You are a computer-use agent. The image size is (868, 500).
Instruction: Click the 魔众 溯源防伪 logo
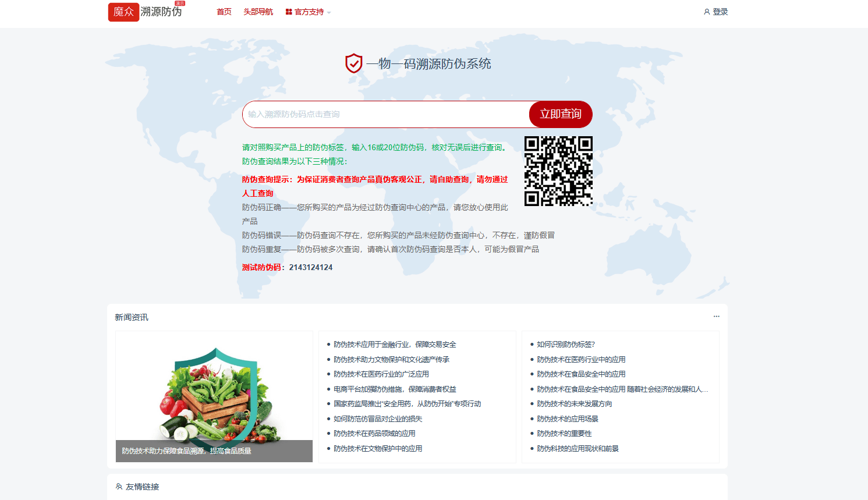point(145,12)
